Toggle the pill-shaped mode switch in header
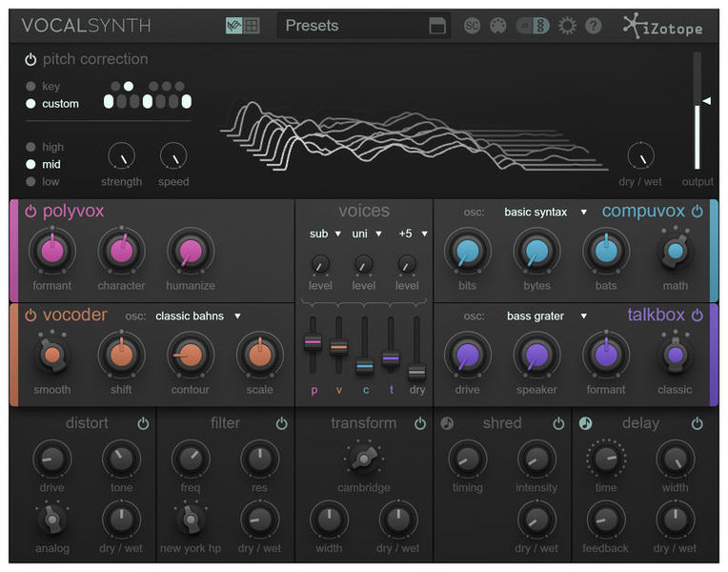This screenshot has width=728, height=572. point(533,26)
